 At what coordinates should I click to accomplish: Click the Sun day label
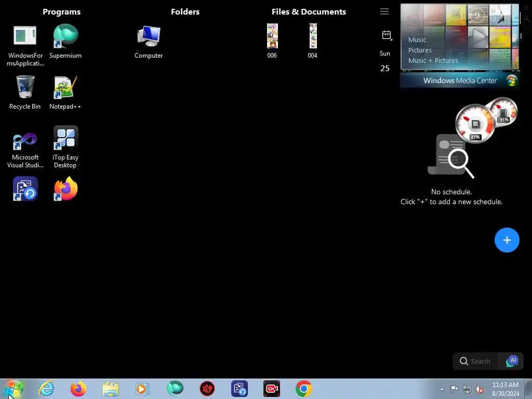[385, 54]
